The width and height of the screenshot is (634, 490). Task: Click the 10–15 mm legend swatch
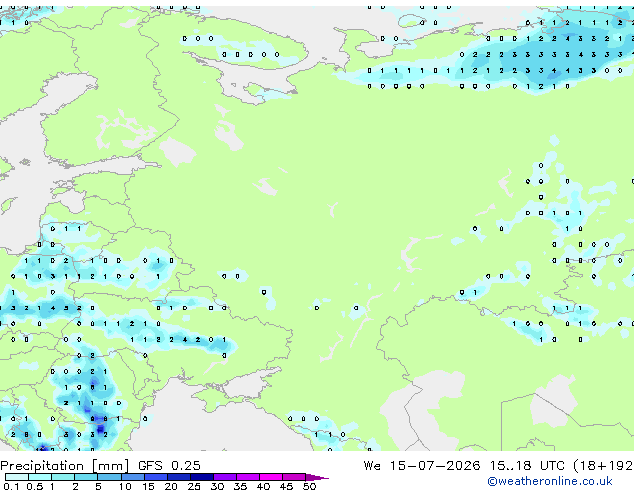point(132,477)
